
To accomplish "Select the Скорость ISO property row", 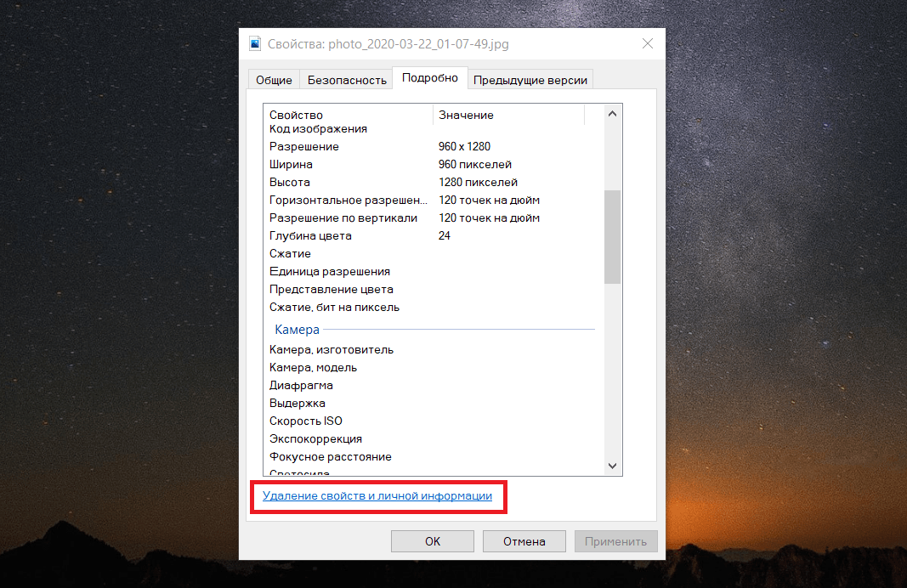I will [305, 421].
